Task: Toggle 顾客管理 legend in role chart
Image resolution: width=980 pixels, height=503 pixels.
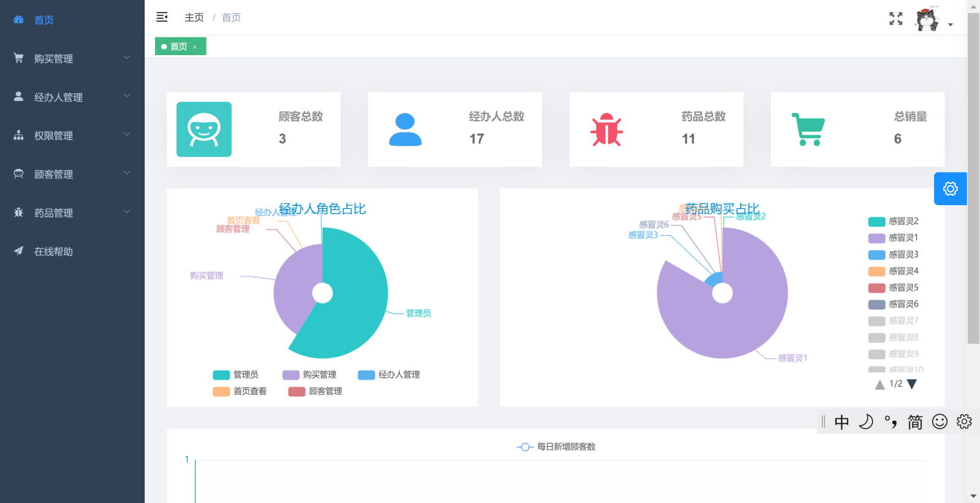Action: (x=315, y=391)
